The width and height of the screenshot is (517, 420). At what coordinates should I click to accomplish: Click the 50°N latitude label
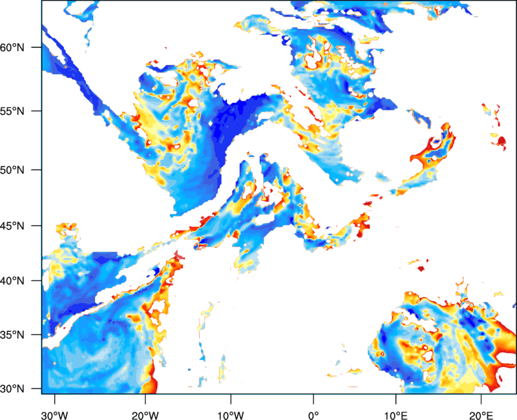(x=12, y=170)
